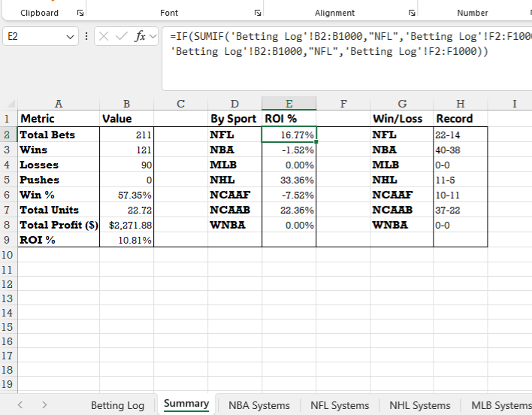Click the Cancel X formula button
532x415 pixels.
click(x=104, y=36)
